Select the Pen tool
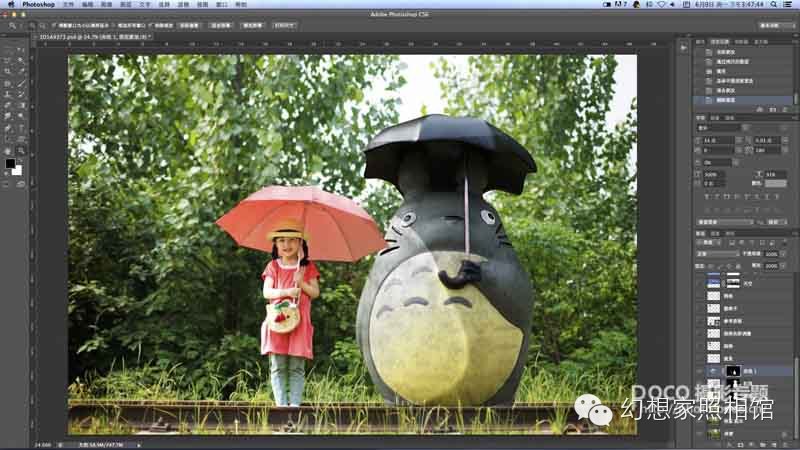Image resolution: width=800 pixels, height=450 pixels. (x=8, y=128)
